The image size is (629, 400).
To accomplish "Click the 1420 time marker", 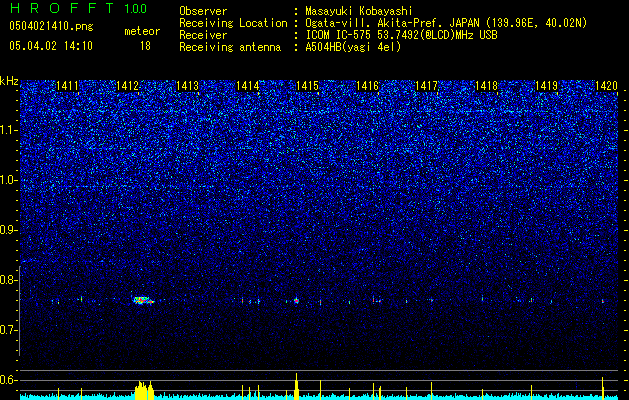I will 607,86.
